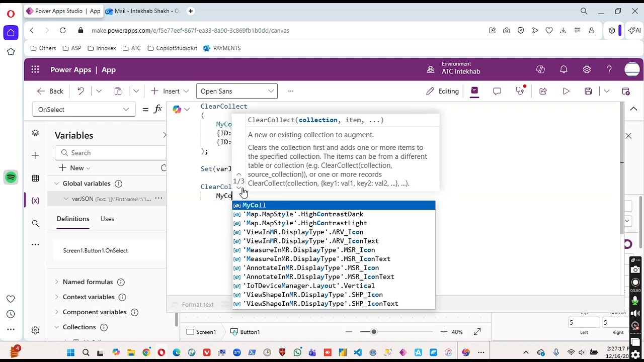Expand the paste options dropdown
644x362 pixels.
pos(136,91)
